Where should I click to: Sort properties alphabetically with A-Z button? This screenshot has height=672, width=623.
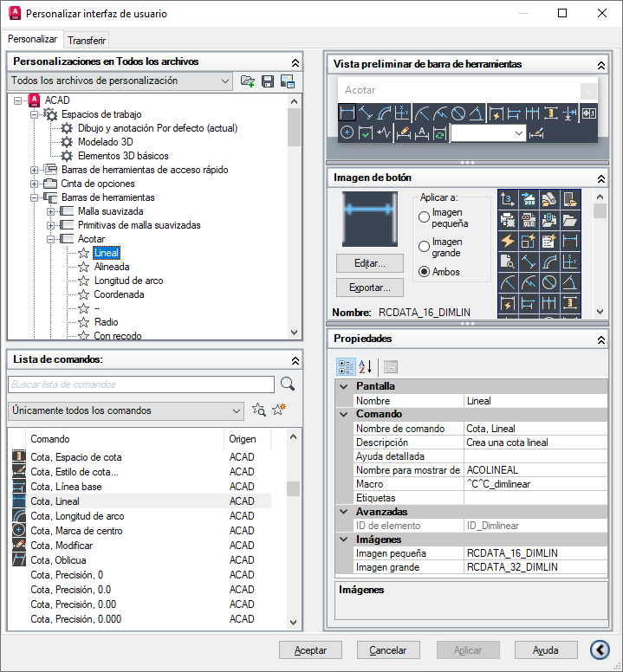click(x=365, y=367)
